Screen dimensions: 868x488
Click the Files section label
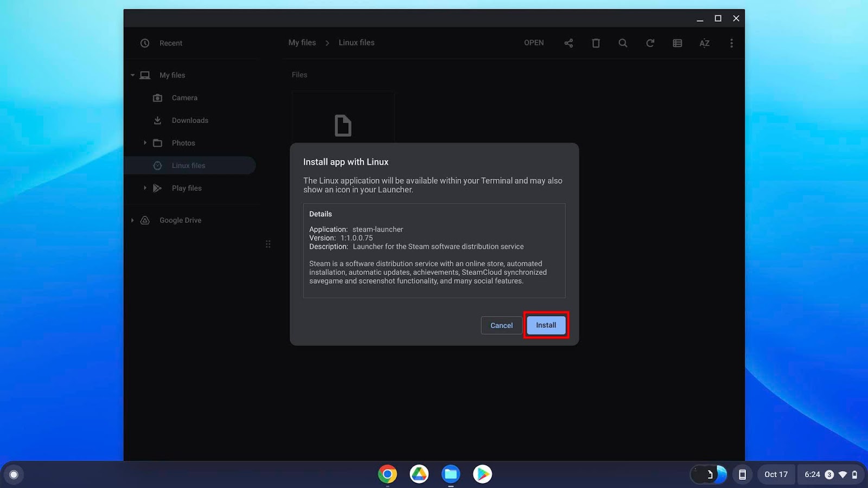(x=299, y=75)
